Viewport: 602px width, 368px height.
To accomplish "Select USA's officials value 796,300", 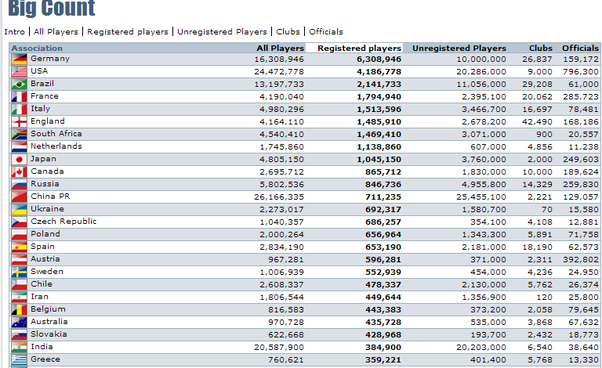I will click(x=581, y=72).
